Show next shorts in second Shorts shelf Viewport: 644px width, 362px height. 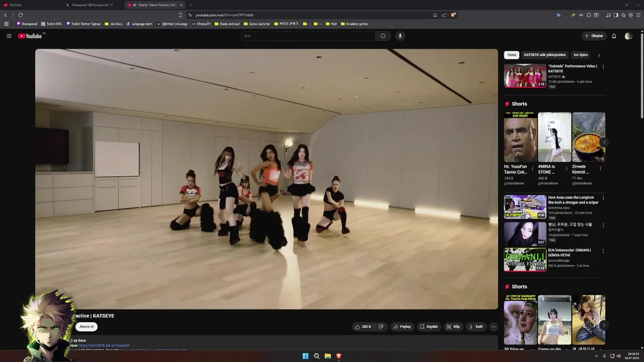(604, 325)
